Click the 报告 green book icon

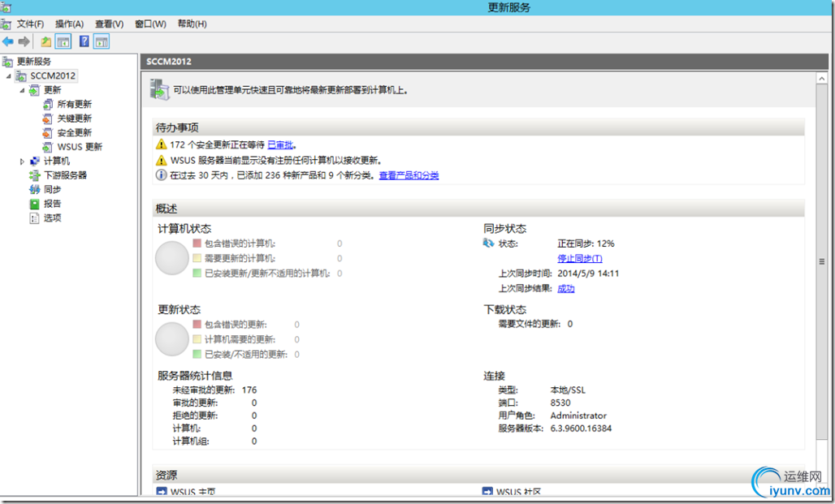35,204
